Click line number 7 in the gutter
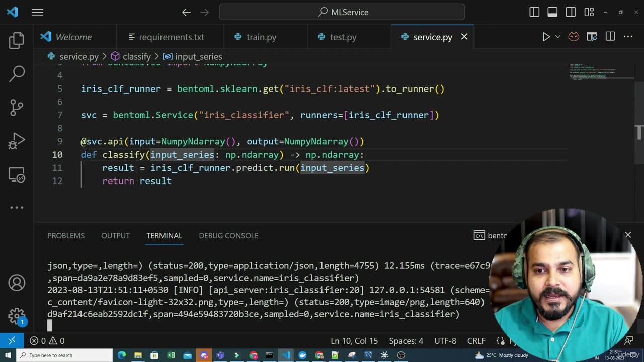 tap(60, 115)
